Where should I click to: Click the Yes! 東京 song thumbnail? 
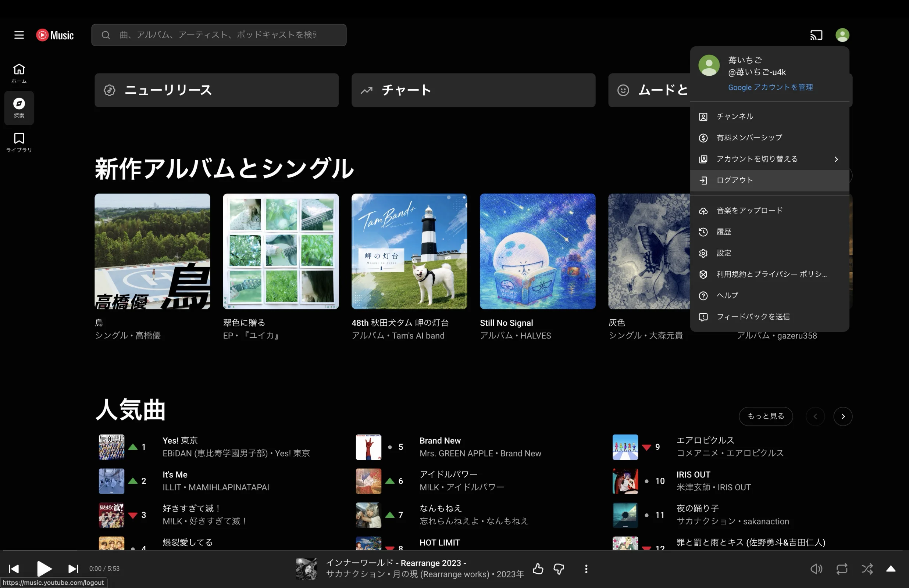click(111, 447)
